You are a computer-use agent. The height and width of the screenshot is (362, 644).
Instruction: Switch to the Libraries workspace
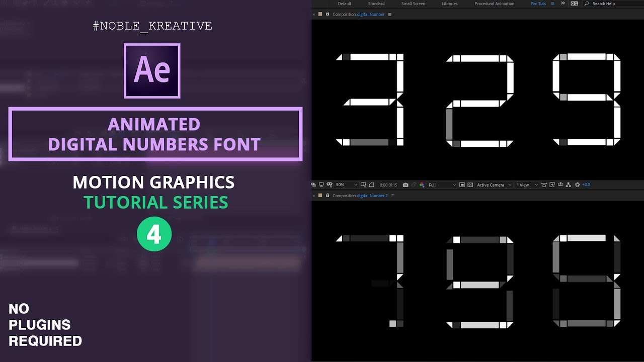[x=449, y=4]
